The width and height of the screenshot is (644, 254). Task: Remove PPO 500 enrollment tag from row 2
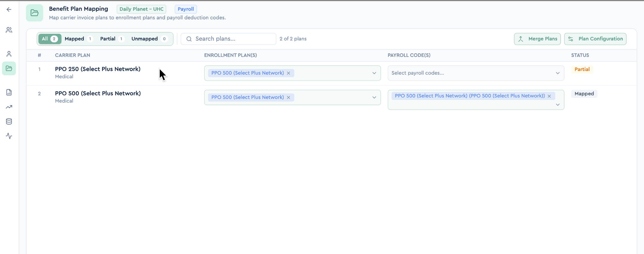point(288,97)
